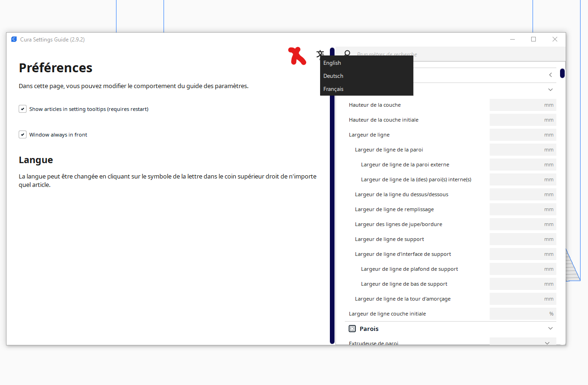588x385 pixels.
Task: Click the plafond de support line width field
Action: (523, 269)
